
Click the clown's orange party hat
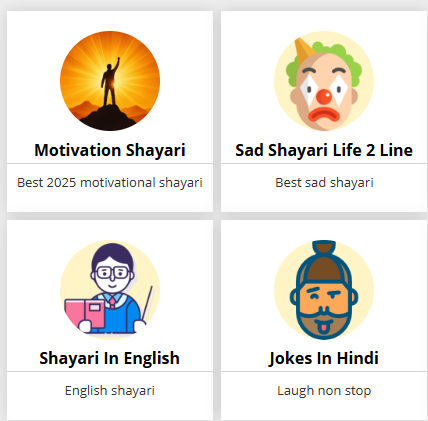[x=304, y=48]
